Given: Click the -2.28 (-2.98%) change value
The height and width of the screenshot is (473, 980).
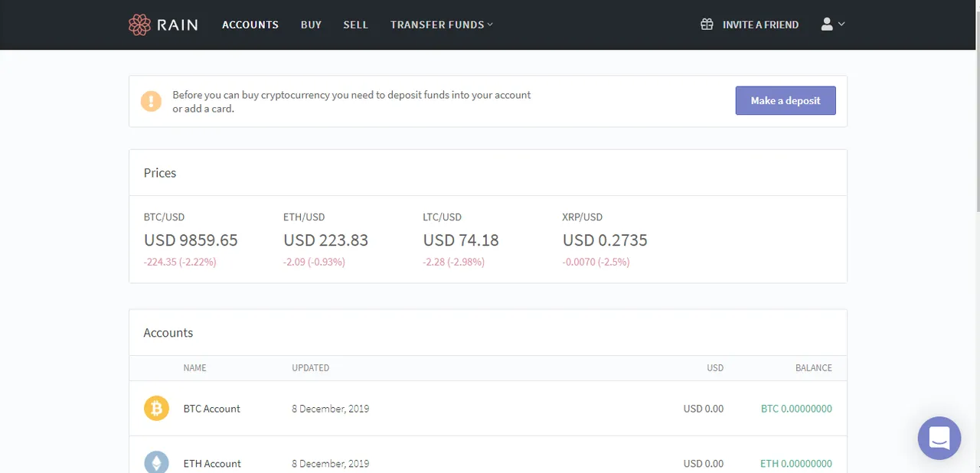Looking at the screenshot, I should click(453, 262).
